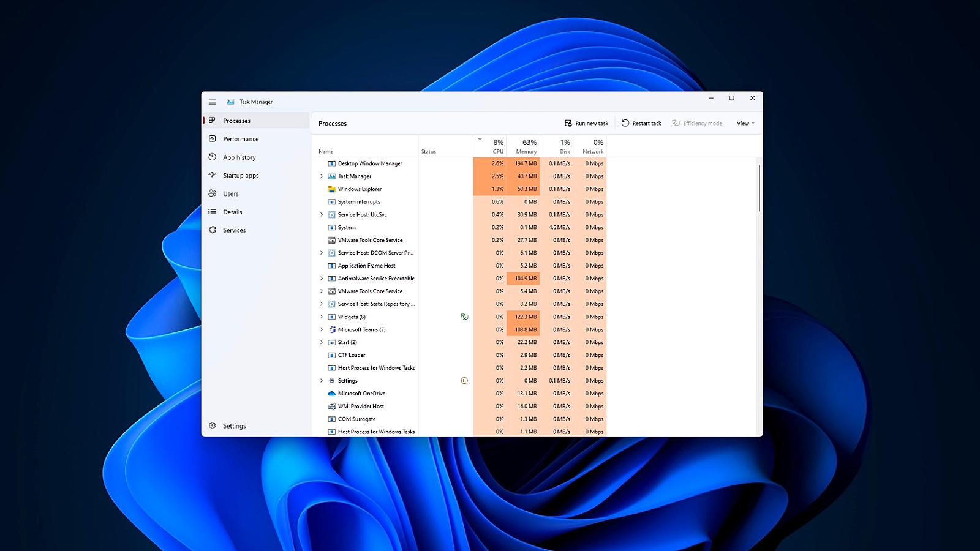Select the Application Frame Host row
980x551 pixels.
pyautogui.click(x=460, y=266)
